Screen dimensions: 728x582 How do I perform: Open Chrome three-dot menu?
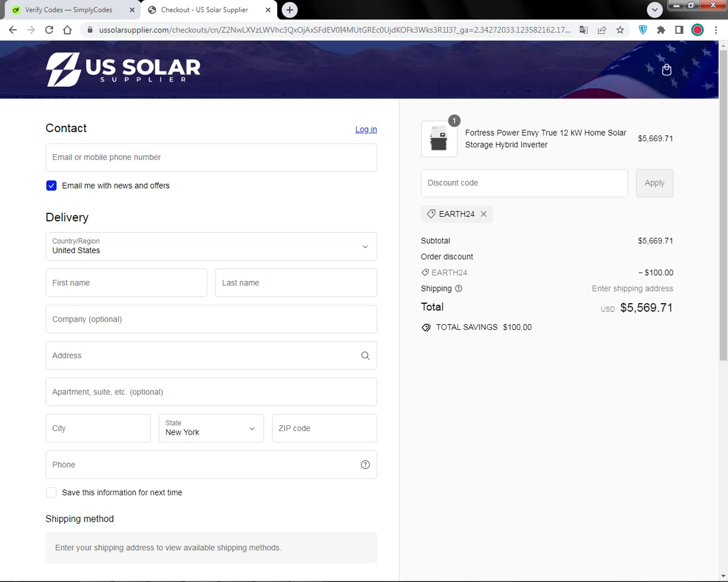coord(716,30)
